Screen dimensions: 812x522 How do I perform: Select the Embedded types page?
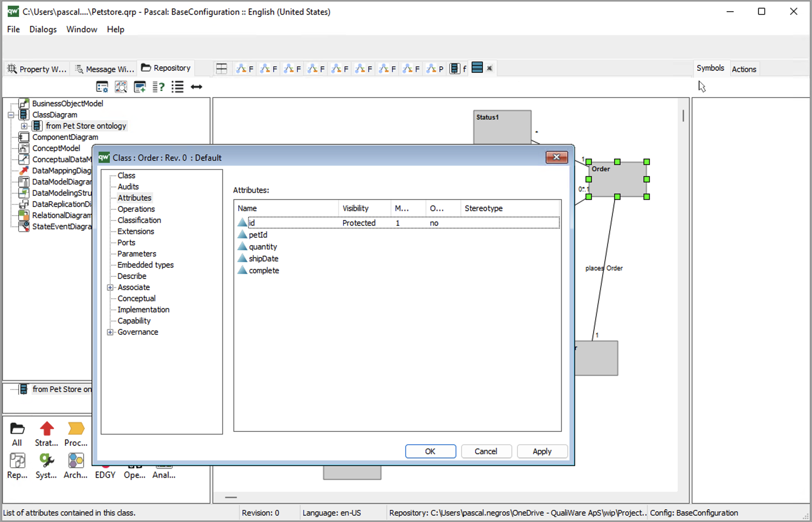click(145, 265)
